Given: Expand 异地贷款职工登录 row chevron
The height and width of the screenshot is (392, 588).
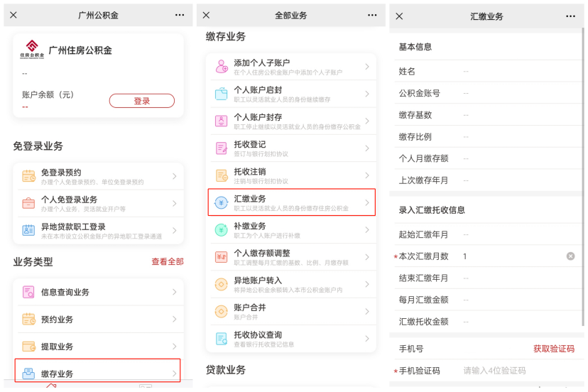Looking at the screenshot, I should (x=175, y=230).
